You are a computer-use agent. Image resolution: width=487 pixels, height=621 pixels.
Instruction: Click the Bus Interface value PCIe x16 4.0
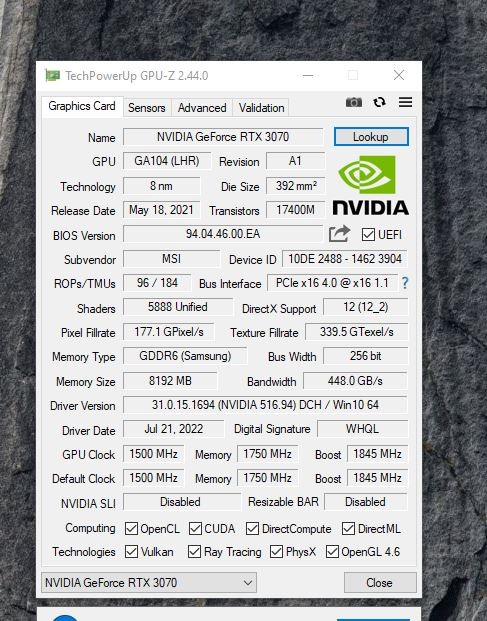(x=332, y=283)
